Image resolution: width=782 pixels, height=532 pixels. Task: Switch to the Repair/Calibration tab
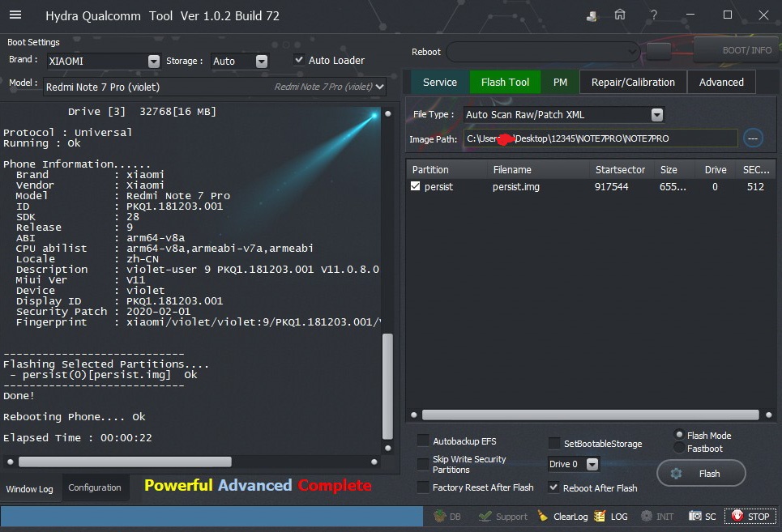tap(632, 82)
